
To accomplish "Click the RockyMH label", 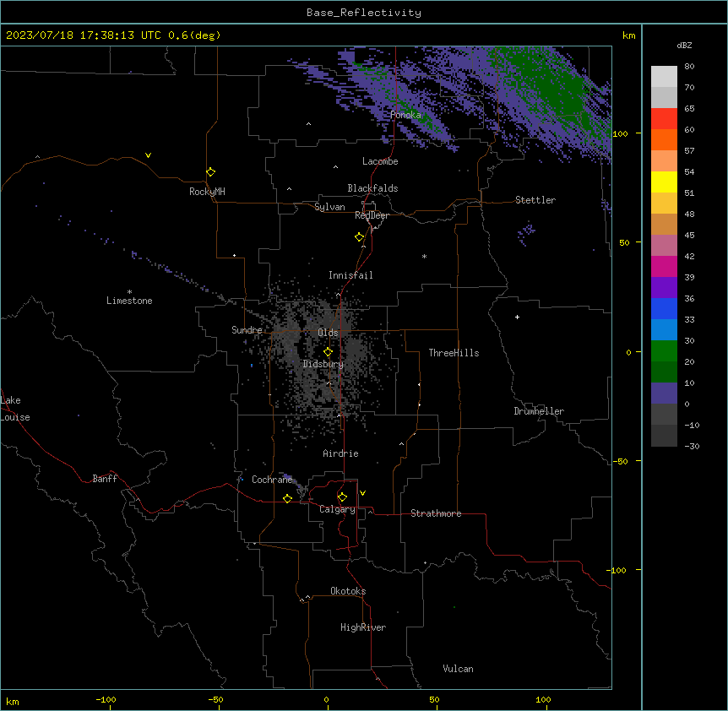I will (207, 192).
